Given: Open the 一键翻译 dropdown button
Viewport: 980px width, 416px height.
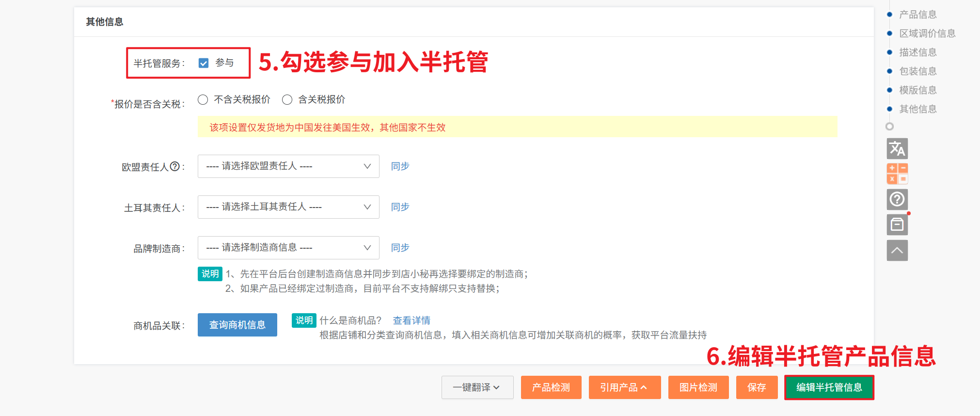Looking at the screenshot, I should click(477, 387).
